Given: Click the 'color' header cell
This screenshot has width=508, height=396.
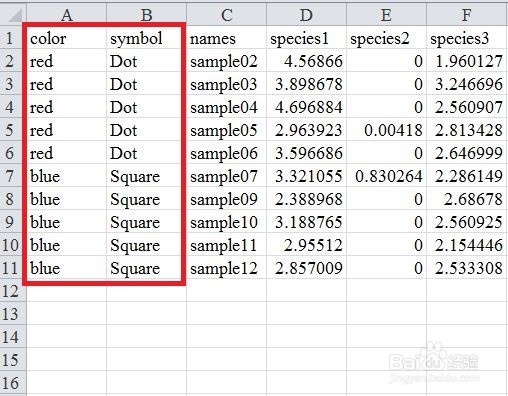Looking at the screenshot, I should (66, 37).
